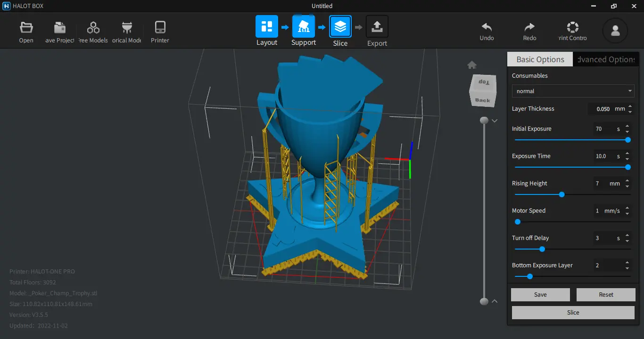Screen dimensions: 644x339
Task: Click the Save Project toolbar icon
Action: pyautogui.click(x=60, y=27)
